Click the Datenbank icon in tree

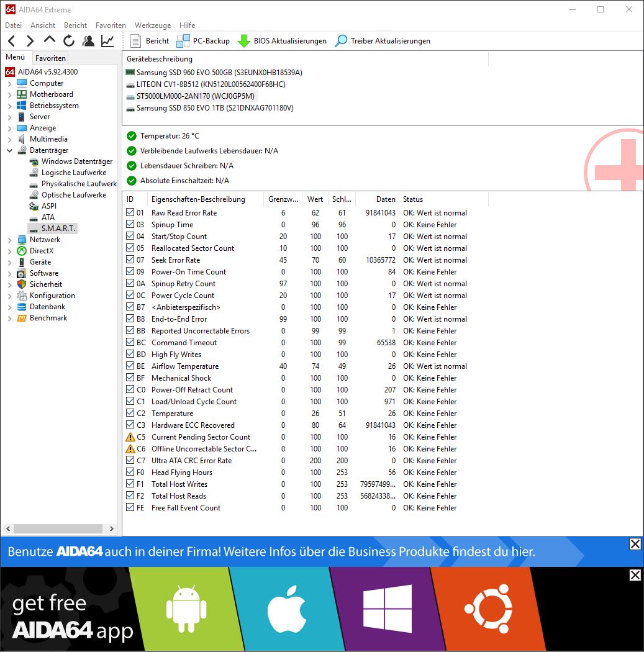pyautogui.click(x=22, y=307)
